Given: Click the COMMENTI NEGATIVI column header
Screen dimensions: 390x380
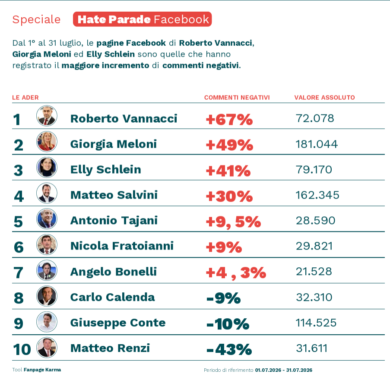Looking at the screenshot, I should point(237,97).
